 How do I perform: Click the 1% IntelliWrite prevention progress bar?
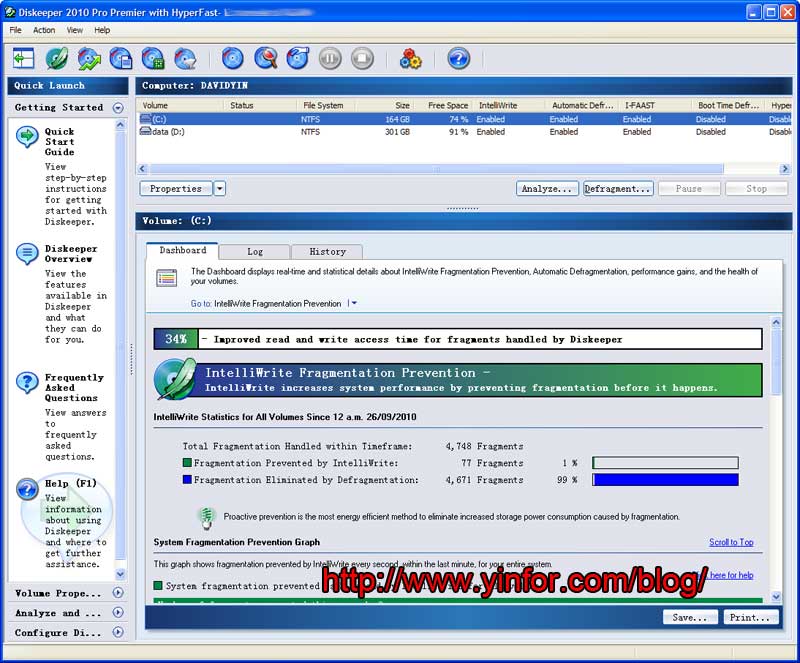pyautogui.click(x=665, y=462)
